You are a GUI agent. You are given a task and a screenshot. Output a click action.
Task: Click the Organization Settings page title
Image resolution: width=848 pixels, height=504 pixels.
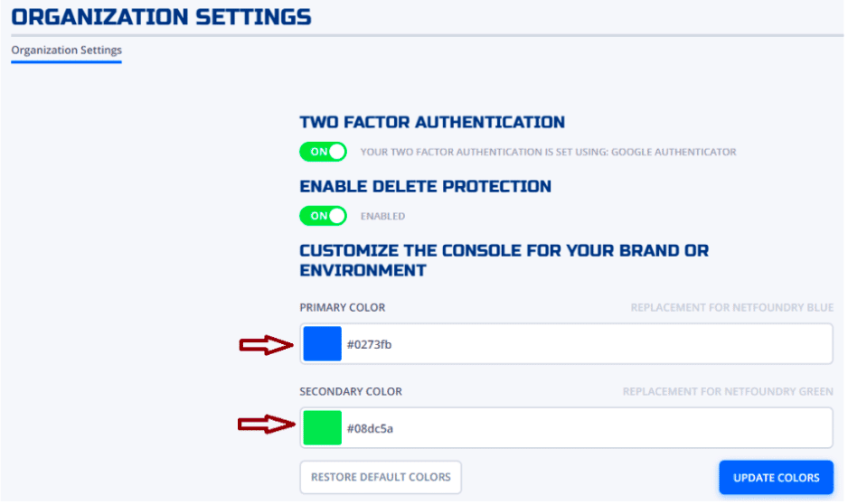click(x=161, y=16)
